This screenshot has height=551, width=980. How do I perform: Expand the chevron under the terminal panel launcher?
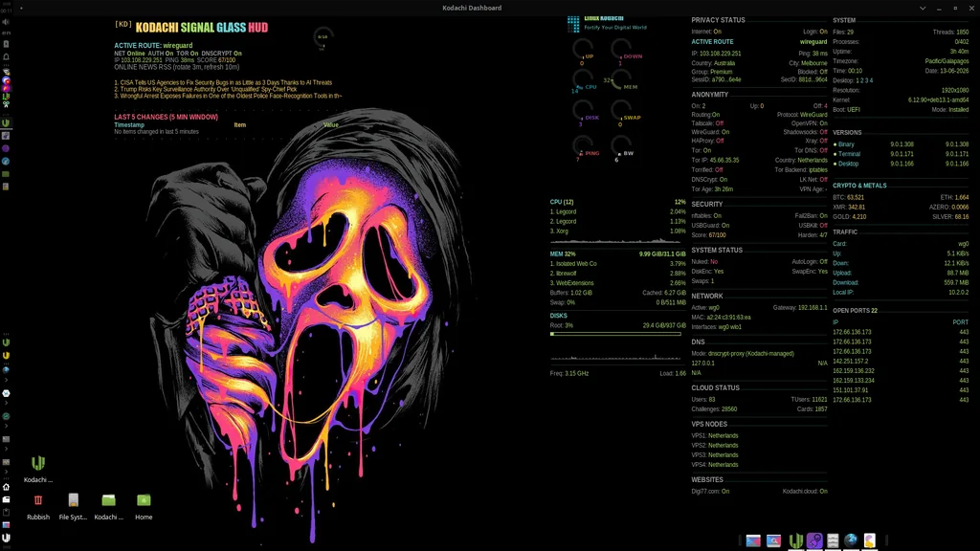pos(6,450)
